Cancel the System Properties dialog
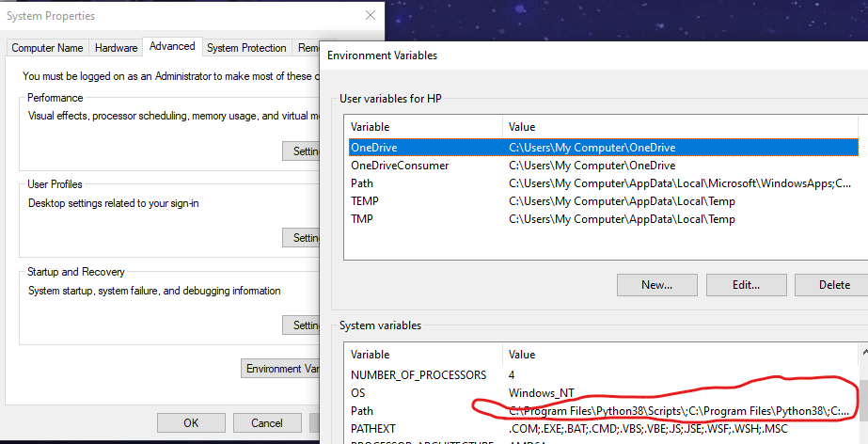The width and height of the screenshot is (868, 444). [267, 423]
